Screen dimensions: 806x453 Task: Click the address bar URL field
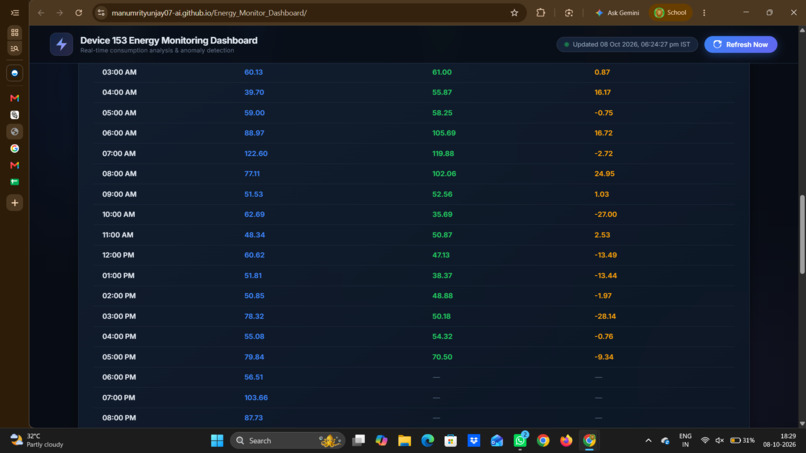coord(308,13)
